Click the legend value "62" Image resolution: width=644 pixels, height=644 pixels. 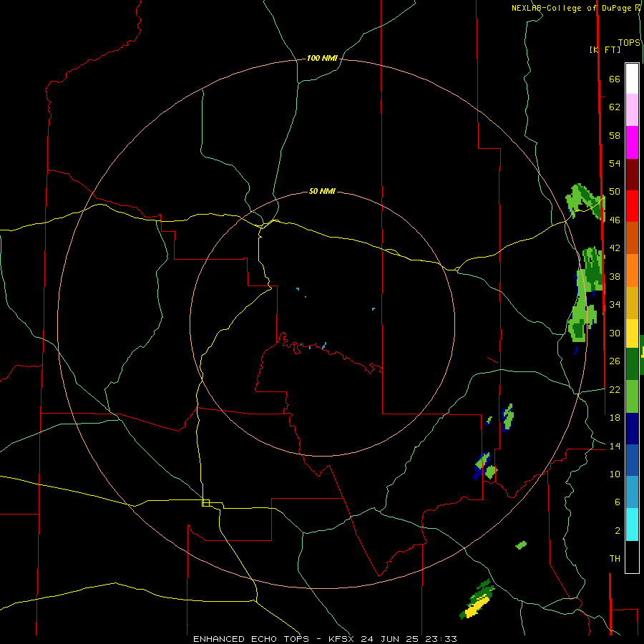click(615, 107)
